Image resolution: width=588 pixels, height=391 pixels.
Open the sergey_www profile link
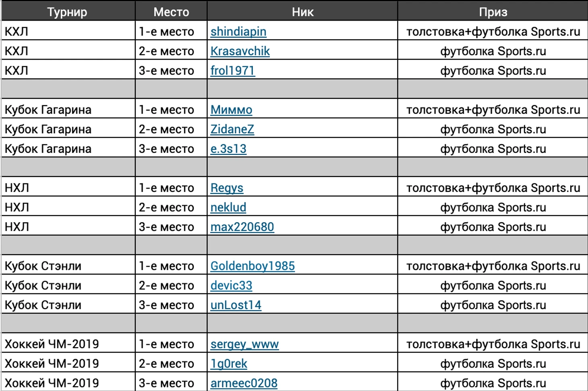(x=244, y=344)
